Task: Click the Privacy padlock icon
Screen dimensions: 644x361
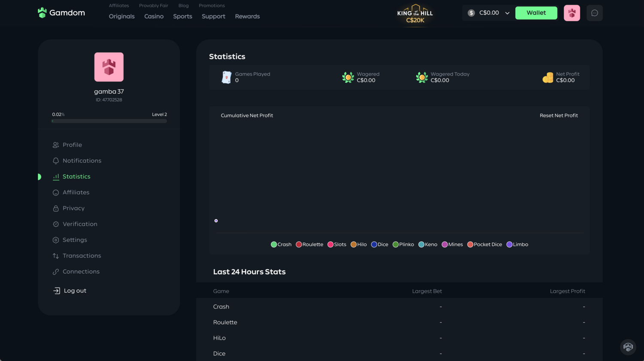Action: [x=56, y=208]
